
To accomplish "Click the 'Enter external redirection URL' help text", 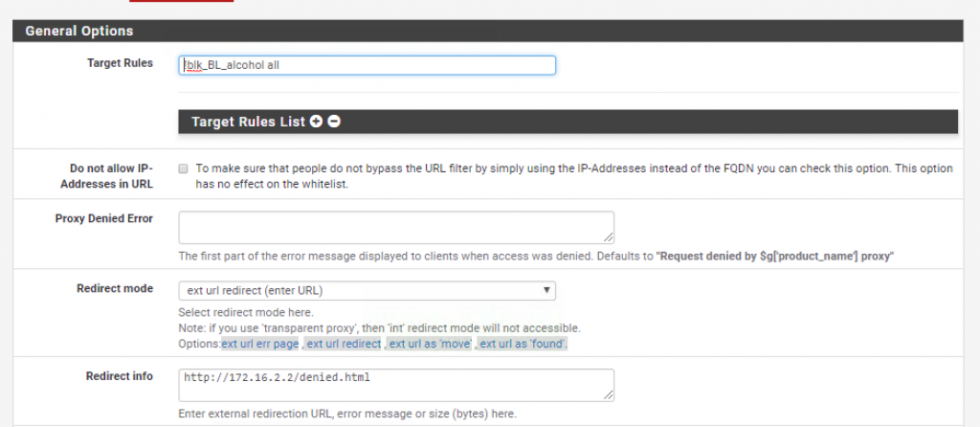I will pyautogui.click(x=347, y=414).
